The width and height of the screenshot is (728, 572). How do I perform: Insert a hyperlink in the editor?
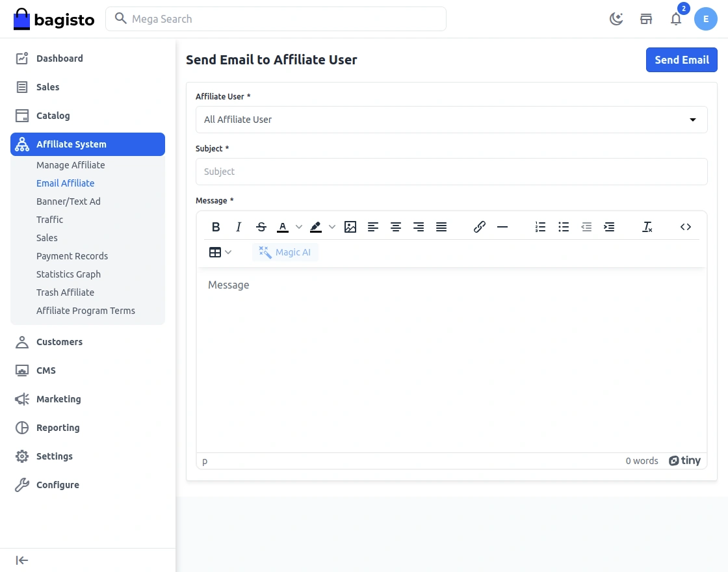click(479, 227)
